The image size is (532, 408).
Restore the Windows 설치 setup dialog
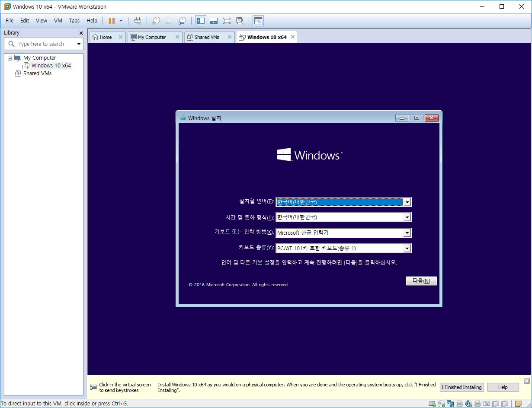(417, 118)
